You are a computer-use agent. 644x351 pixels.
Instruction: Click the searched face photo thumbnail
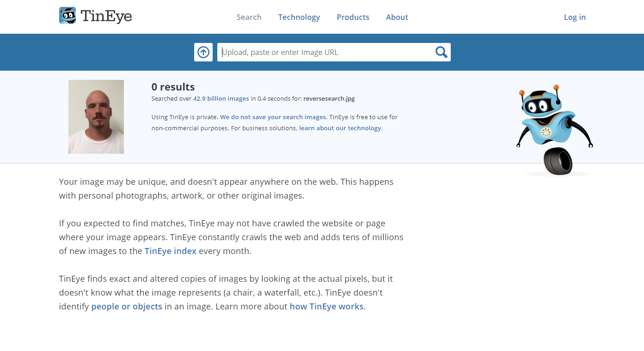pyautogui.click(x=96, y=117)
